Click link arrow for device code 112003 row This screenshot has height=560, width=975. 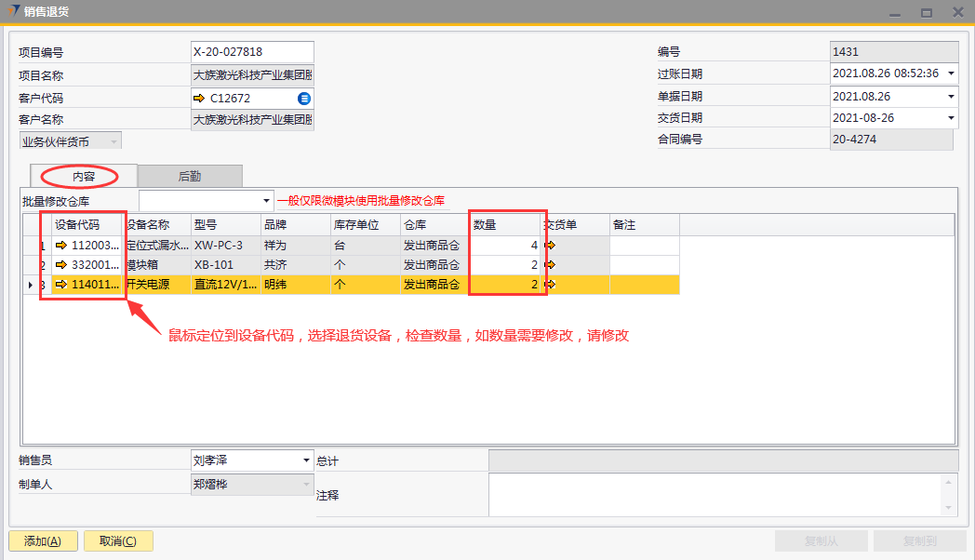point(61,246)
